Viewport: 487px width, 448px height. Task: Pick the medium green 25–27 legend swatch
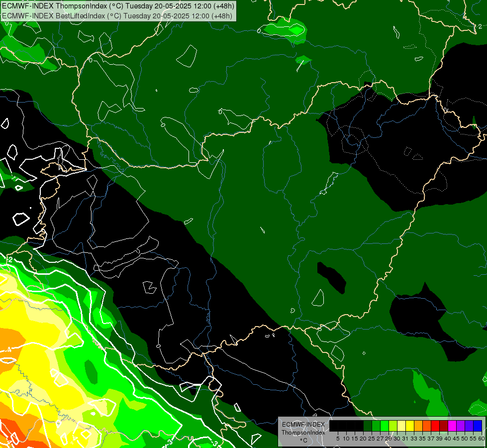click(x=376, y=426)
